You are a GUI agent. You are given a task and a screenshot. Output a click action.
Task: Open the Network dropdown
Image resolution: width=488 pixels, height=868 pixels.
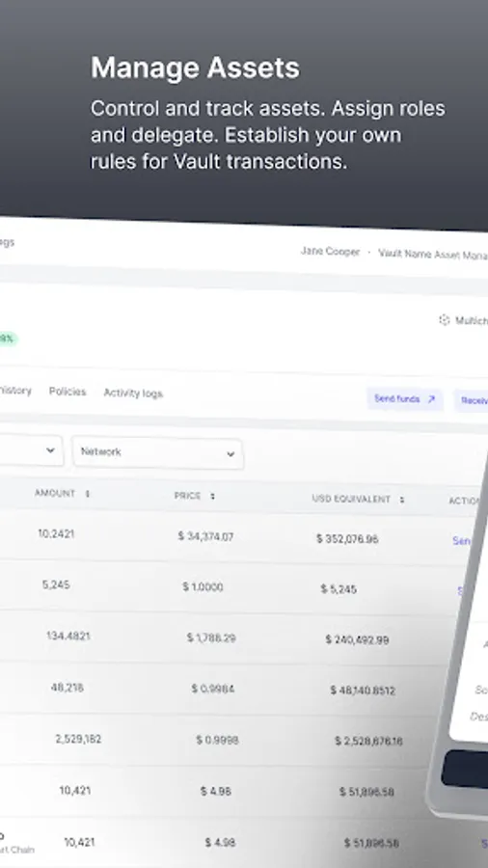pos(158,453)
